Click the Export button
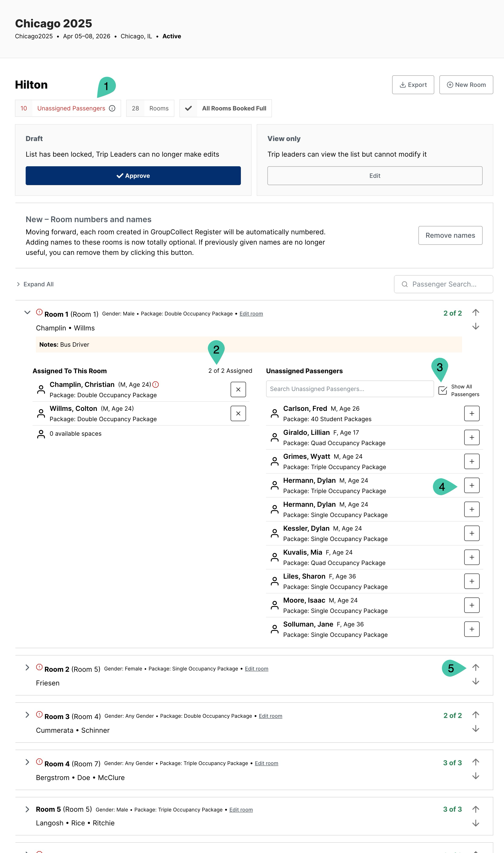This screenshot has width=504, height=853. (413, 85)
